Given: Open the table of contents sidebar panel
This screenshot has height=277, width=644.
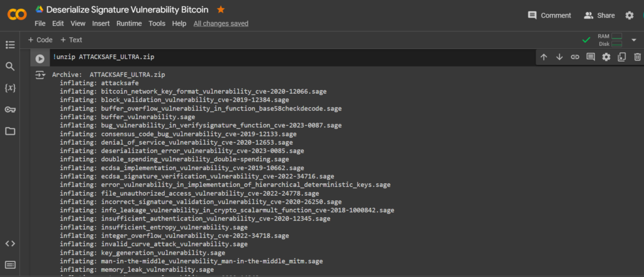Looking at the screenshot, I should tap(10, 45).
